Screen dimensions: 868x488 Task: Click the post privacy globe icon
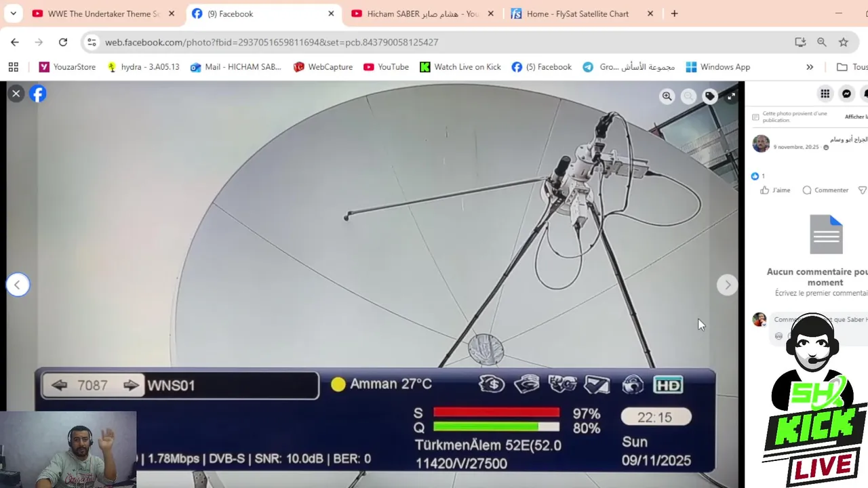tap(825, 148)
